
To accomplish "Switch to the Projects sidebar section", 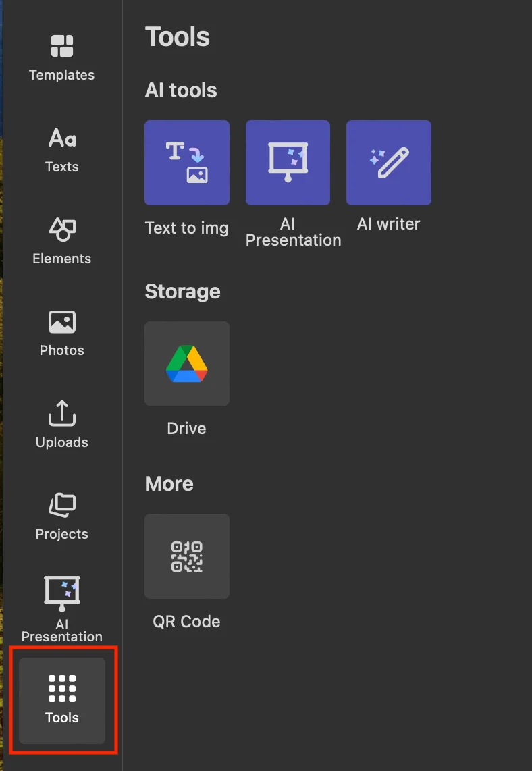I will [x=62, y=516].
